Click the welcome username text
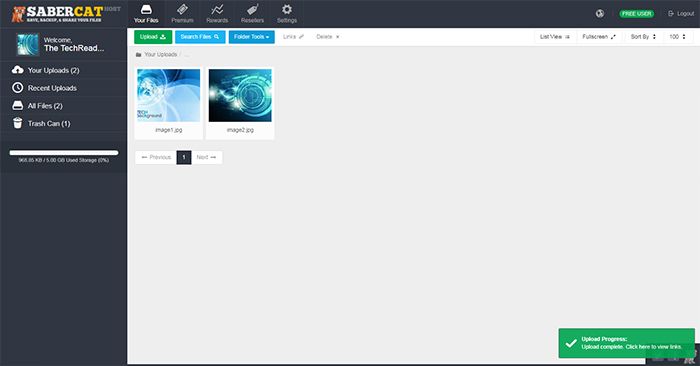This screenshot has width=700, height=366. click(74, 48)
